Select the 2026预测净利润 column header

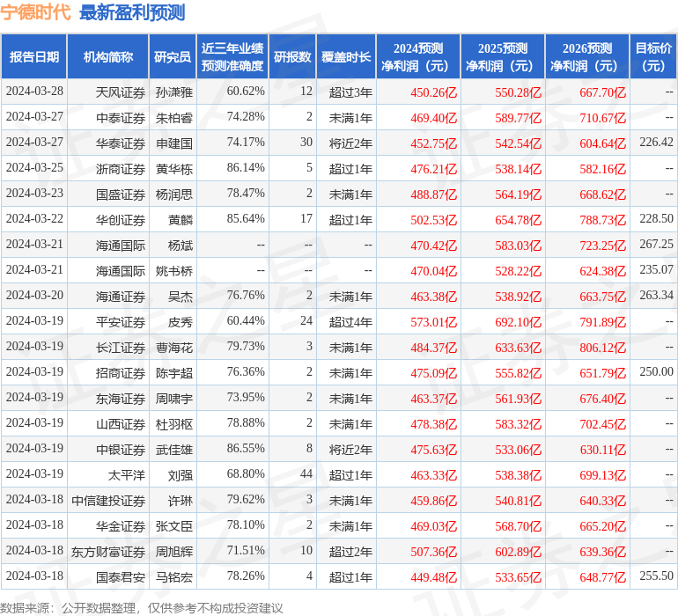tap(587, 56)
